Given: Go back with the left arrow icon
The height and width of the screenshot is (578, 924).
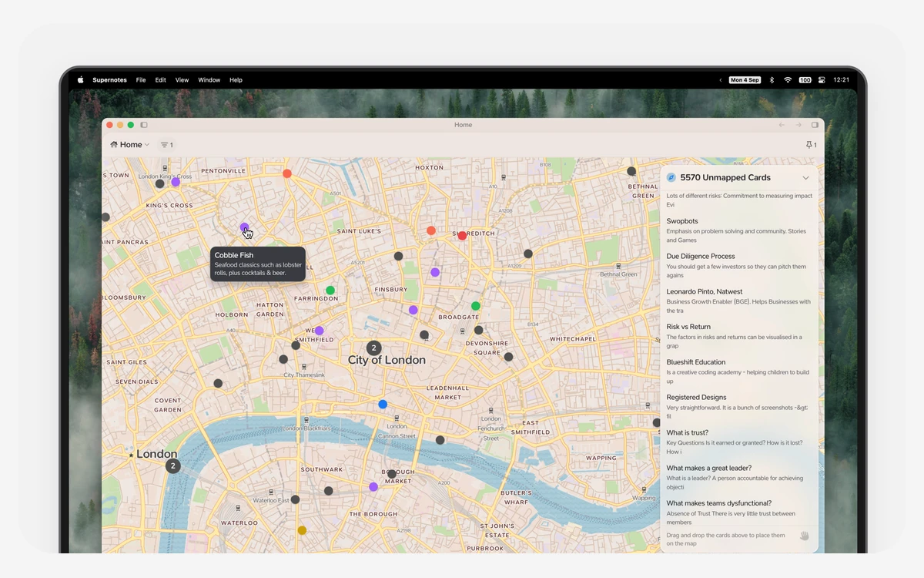Looking at the screenshot, I should (x=782, y=125).
